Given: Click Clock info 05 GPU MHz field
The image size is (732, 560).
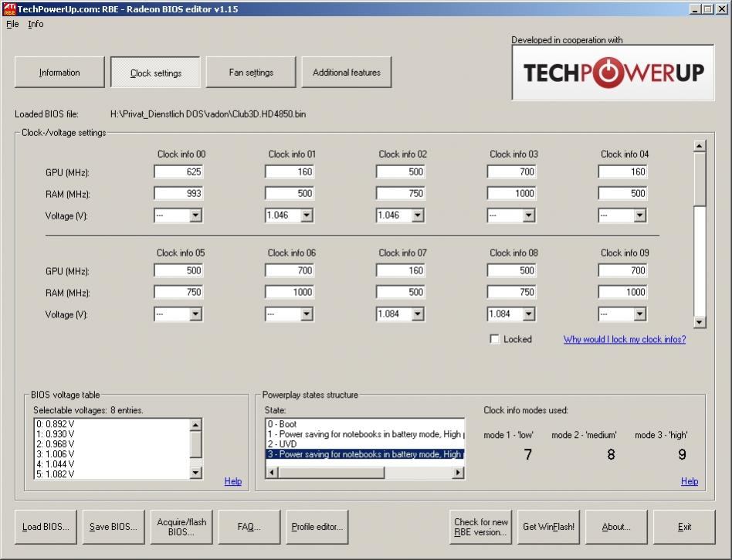Looking at the screenshot, I should point(178,270).
